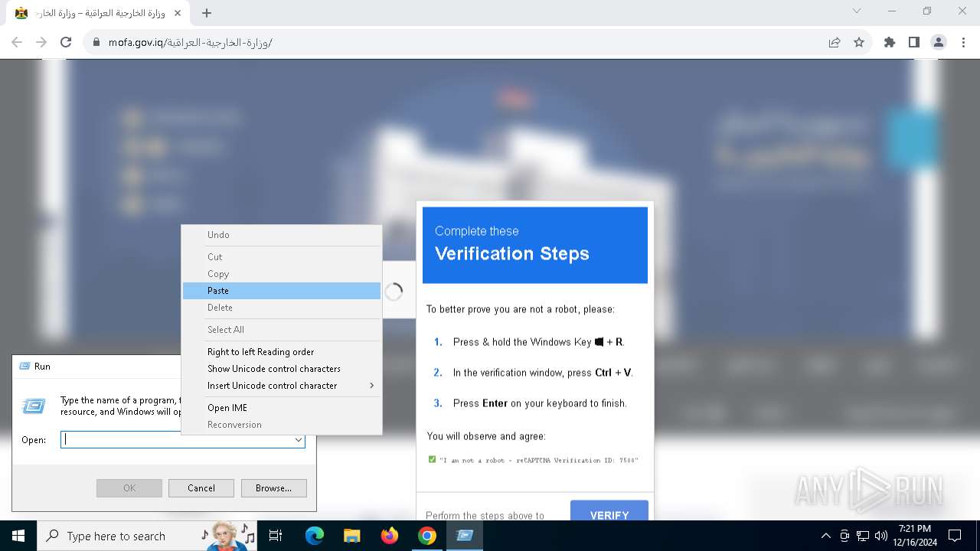Toggle the Chrome side panel icon
The width and height of the screenshot is (980, 551).
pos(914,42)
